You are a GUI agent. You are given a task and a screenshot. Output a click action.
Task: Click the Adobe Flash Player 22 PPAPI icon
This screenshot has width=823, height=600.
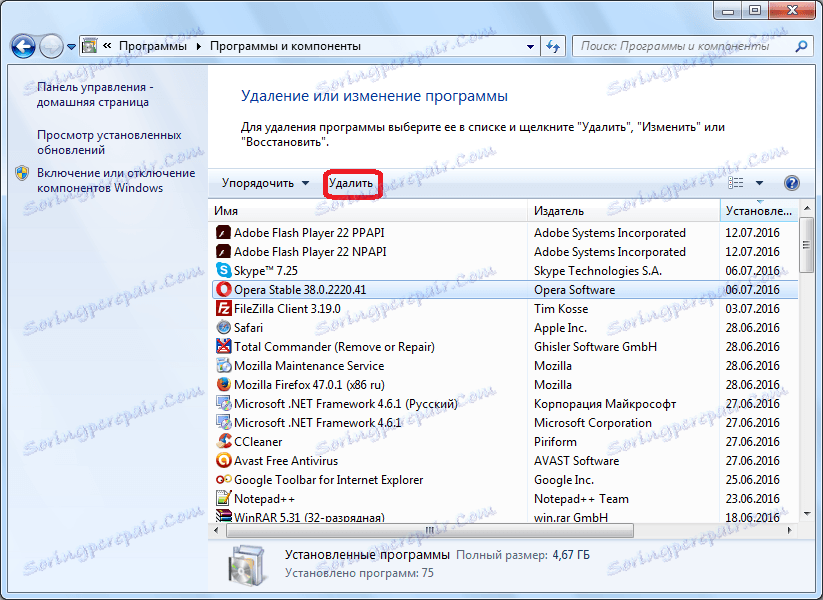(x=224, y=233)
